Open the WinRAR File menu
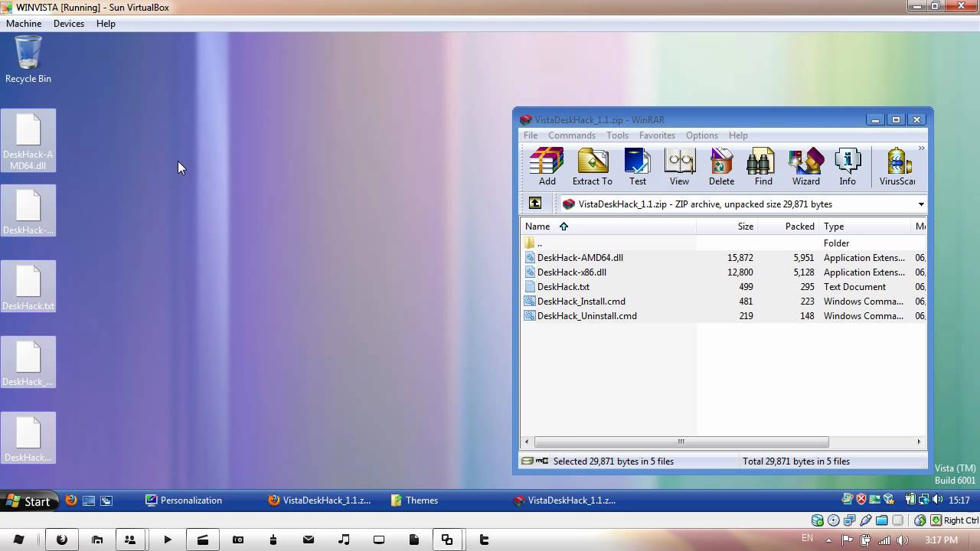This screenshot has width=980, height=551. point(531,135)
